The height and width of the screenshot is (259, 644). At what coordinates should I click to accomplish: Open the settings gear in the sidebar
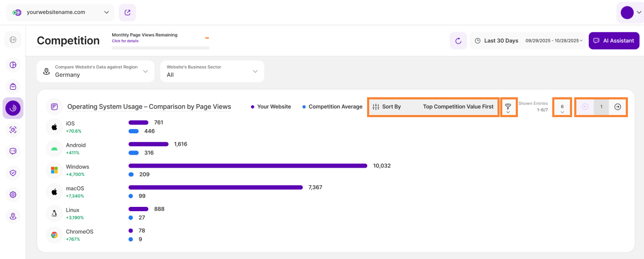(13, 195)
